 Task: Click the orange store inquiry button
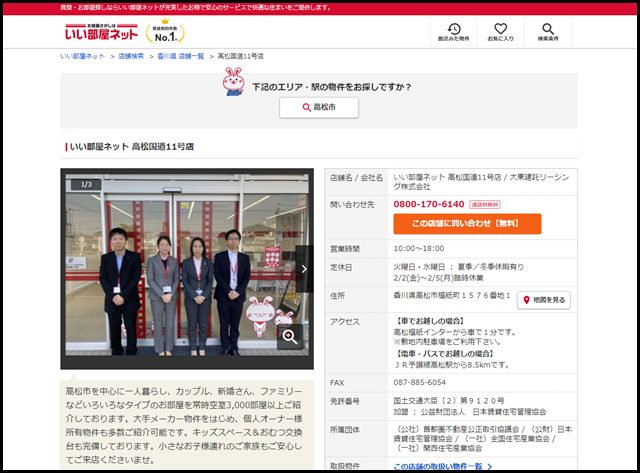(467, 224)
